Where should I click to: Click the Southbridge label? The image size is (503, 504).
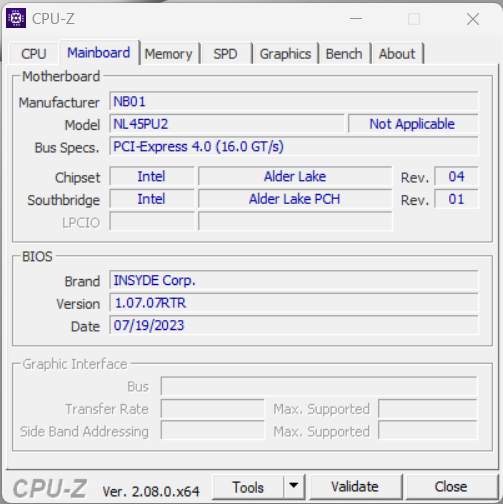click(x=63, y=200)
